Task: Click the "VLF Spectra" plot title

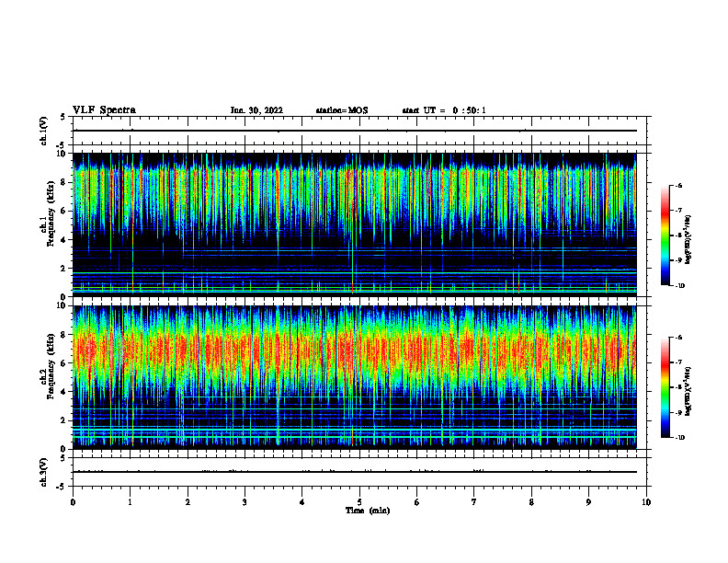Action: pos(104,110)
